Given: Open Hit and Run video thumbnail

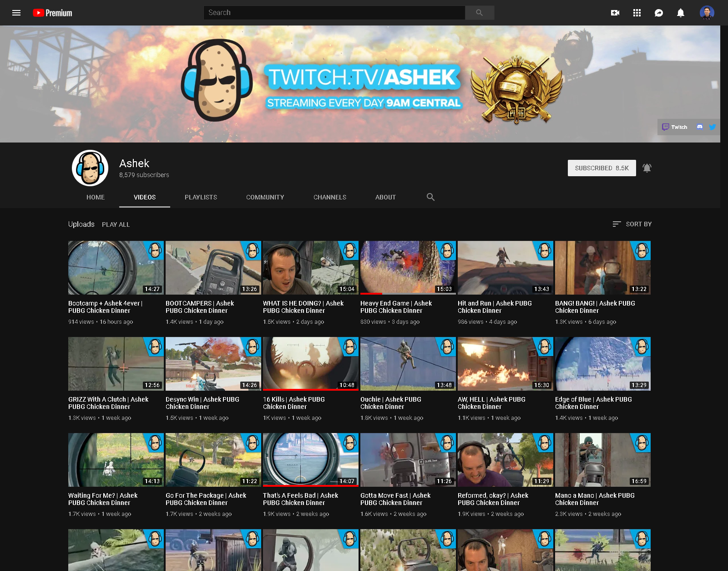Looking at the screenshot, I should [x=506, y=268].
